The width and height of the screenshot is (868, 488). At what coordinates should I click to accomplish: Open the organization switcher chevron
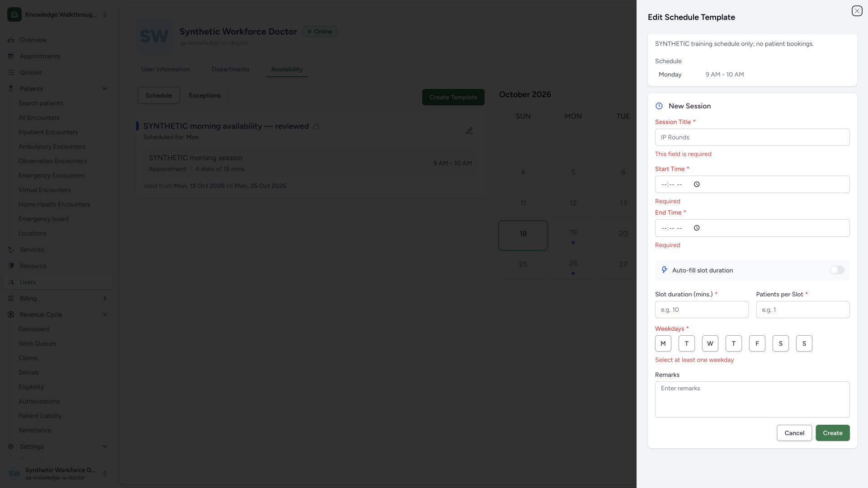click(x=105, y=14)
